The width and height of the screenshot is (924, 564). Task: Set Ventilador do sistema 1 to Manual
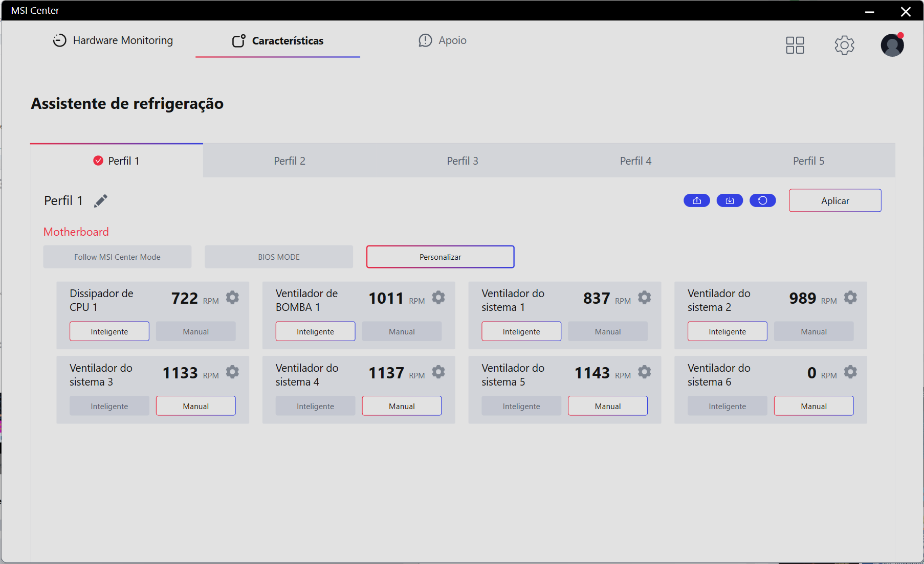[x=608, y=331]
